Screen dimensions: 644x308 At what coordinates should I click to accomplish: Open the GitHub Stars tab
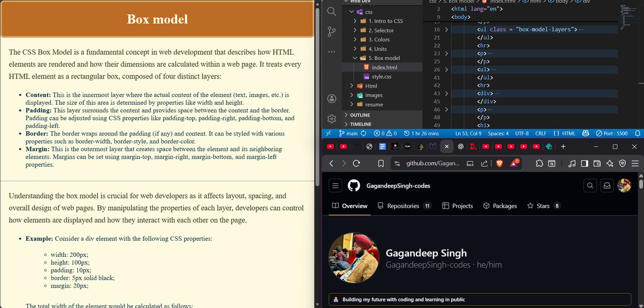543,206
